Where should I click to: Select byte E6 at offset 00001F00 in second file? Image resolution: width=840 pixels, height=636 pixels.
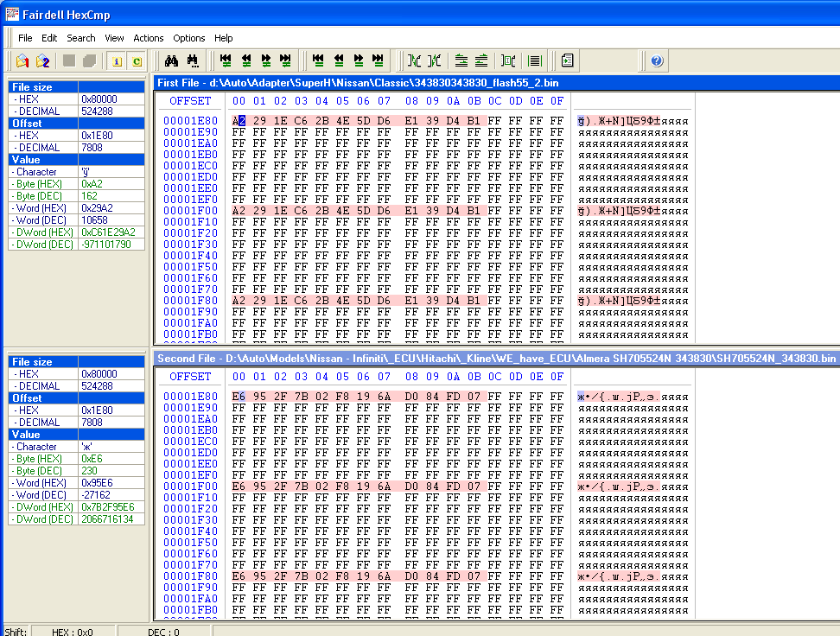coord(239,487)
